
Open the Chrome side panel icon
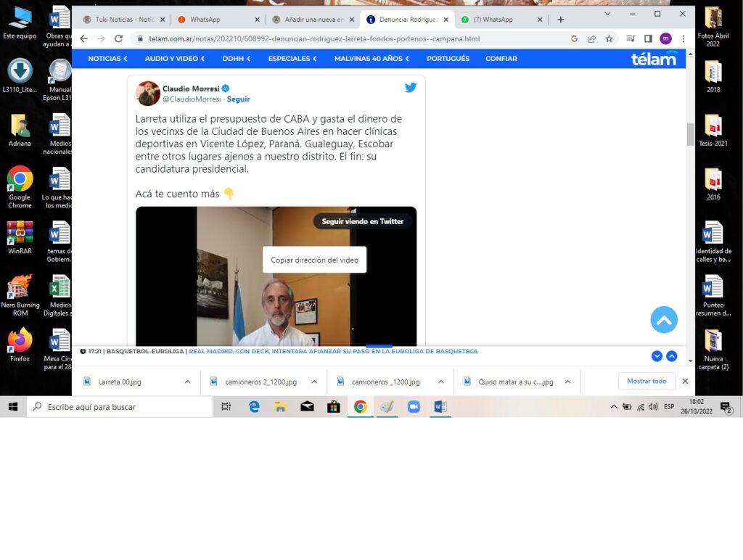[648, 38]
